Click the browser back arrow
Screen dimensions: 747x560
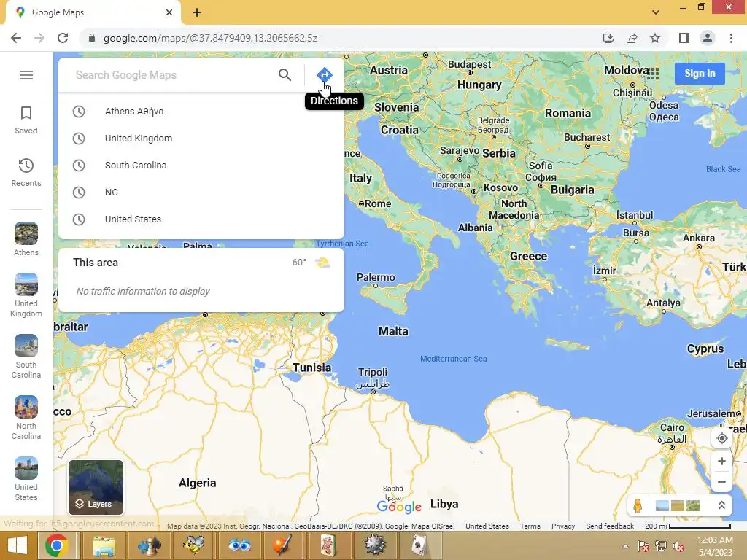point(16,38)
